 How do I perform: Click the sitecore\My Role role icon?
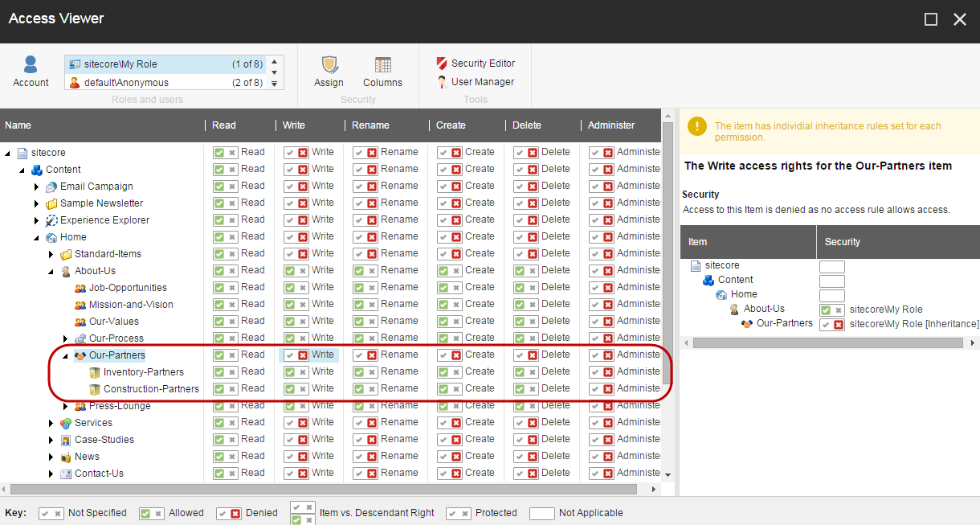click(74, 63)
